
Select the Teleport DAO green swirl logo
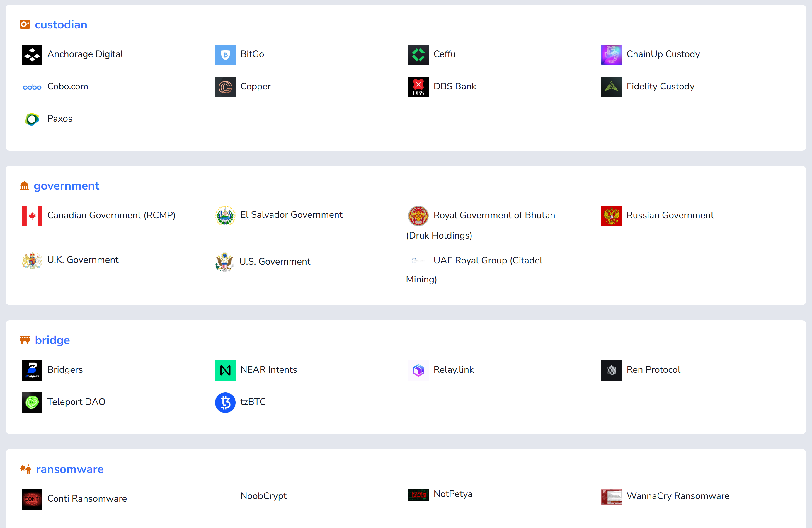click(x=32, y=403)
